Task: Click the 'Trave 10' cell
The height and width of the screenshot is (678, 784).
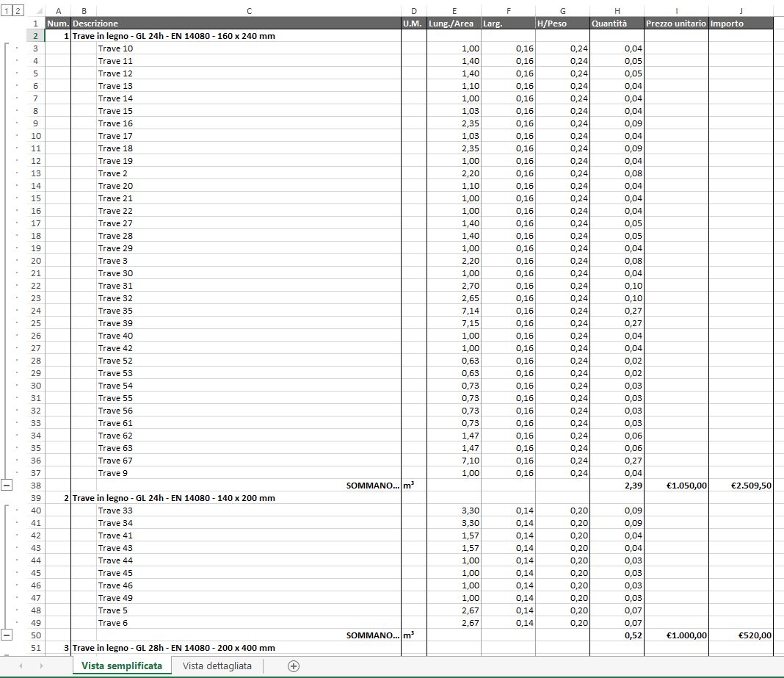Action: click(x=249, y=48)
